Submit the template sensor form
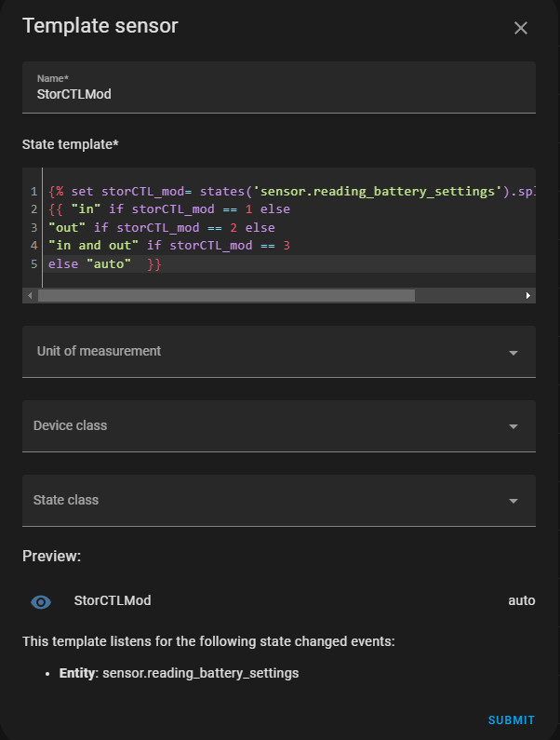The width and height of the screenshot is (560, 740). point(511,720)
